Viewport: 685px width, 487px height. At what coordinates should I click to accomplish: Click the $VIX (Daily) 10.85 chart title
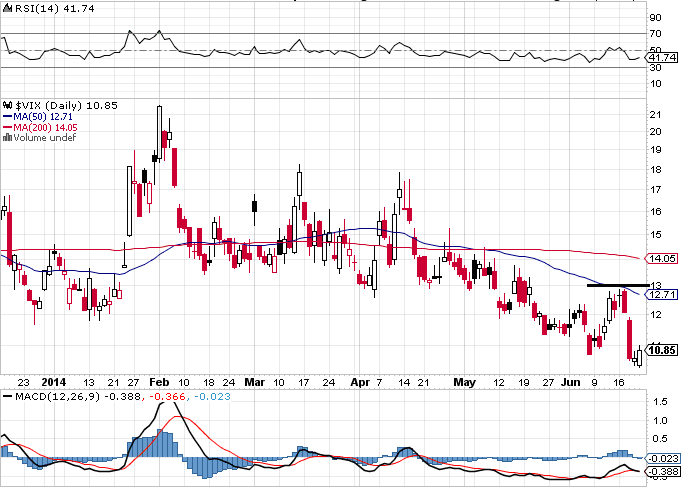[61, 104]
